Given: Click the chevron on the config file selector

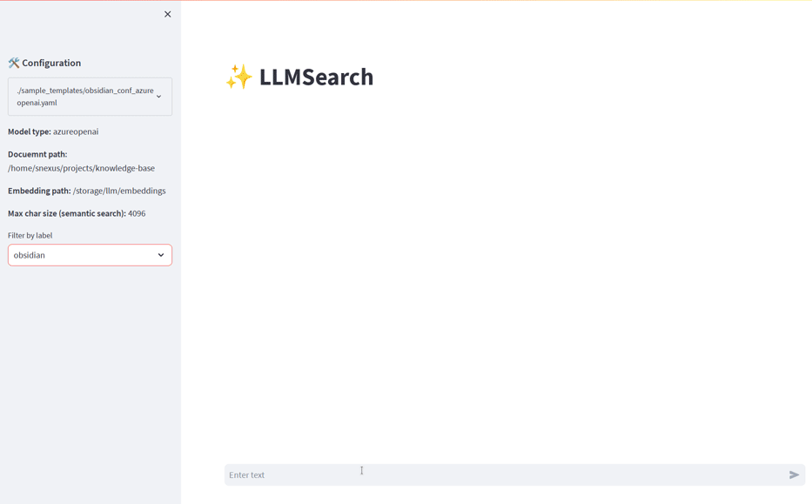Looking at the screenshot, I should 158,96.
